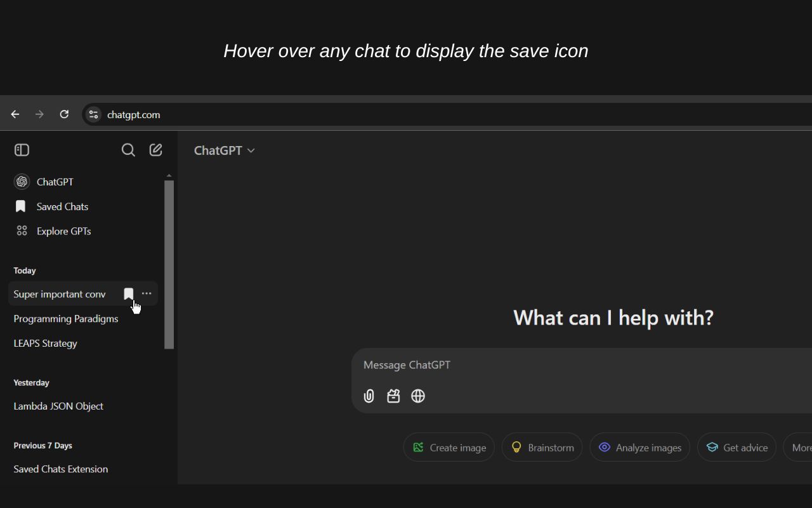812x508 pixels.
Task: Select the 'Programming Paradigms' chat
Action: [65, 318]
